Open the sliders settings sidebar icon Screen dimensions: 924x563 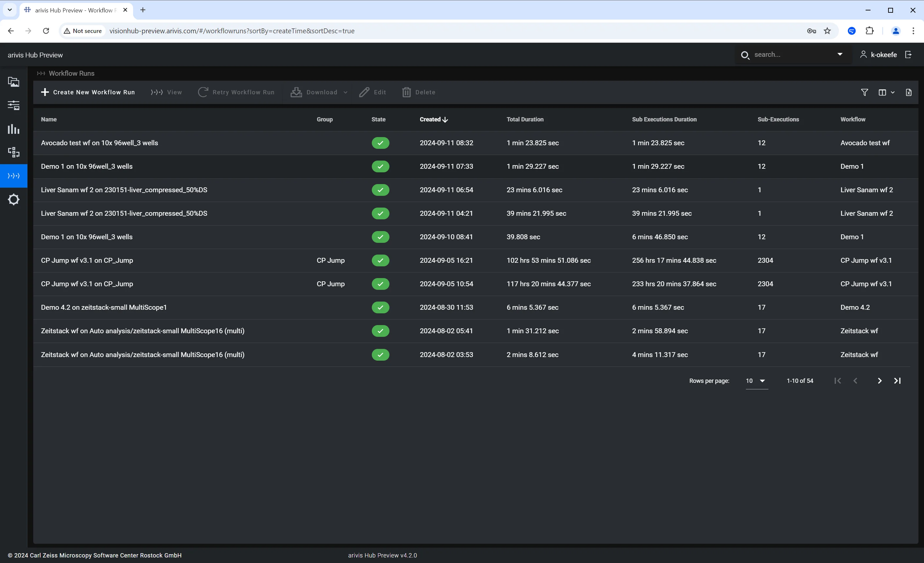click(x=13, y=105)
